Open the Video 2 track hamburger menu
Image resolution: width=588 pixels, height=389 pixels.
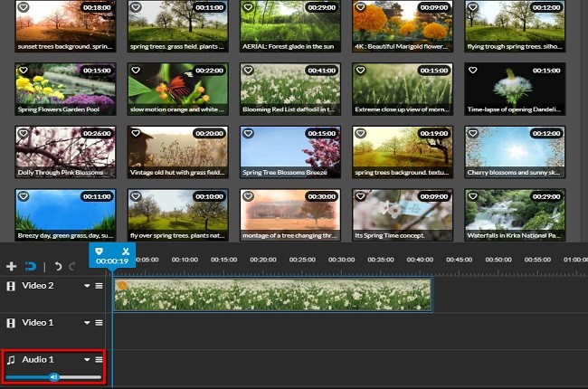[x=99, y=286]
